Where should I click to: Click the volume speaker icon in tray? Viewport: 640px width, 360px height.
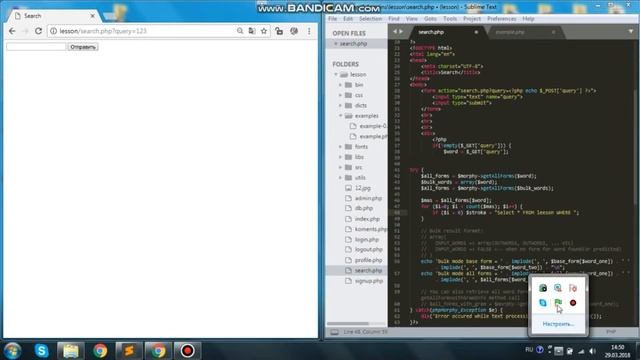(x=593, y=351)
